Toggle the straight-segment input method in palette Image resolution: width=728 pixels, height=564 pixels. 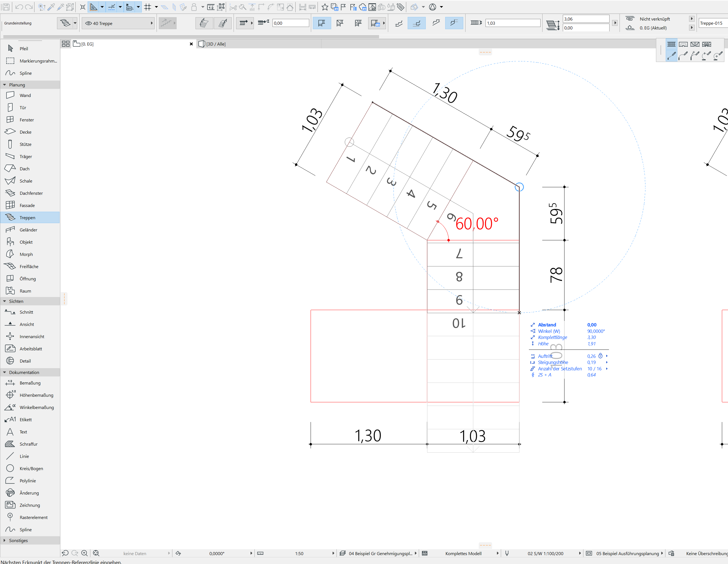671,56
